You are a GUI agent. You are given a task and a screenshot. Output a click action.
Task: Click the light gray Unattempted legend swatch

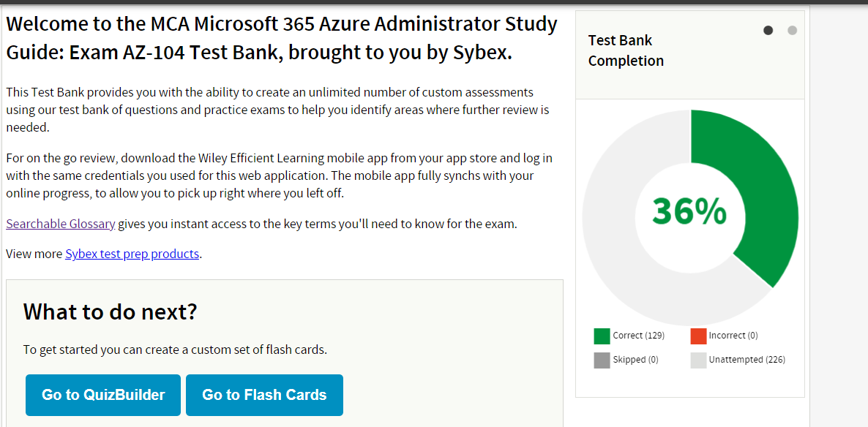(x=698, y=360)
